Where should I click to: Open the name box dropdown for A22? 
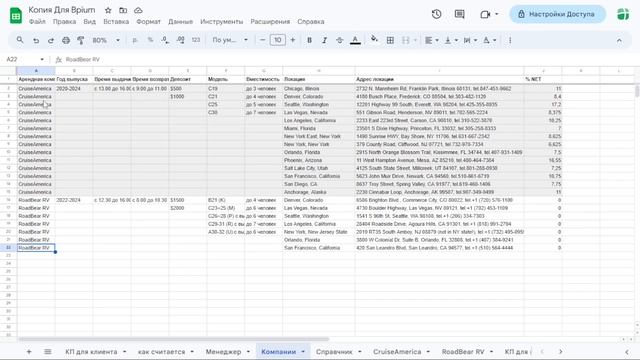pyautogui.click(x=42, y=60)
